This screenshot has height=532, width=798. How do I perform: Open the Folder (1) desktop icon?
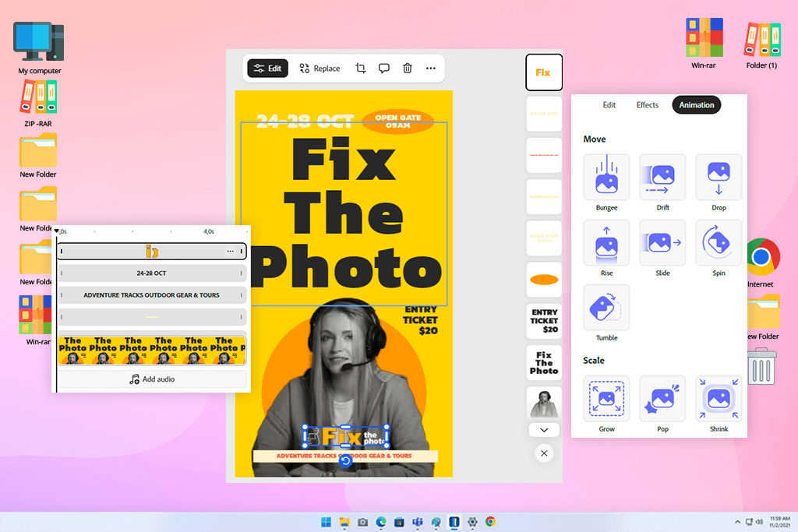click(x=761, y=45)
